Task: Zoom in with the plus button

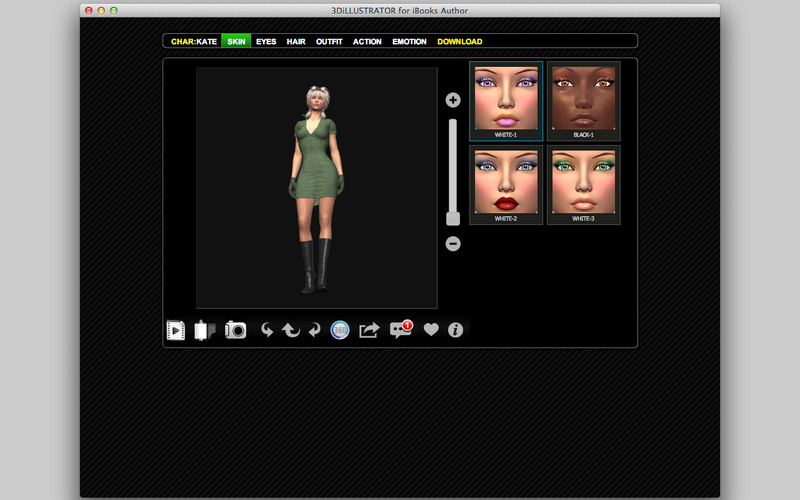Action: click(x=453, y=100)
